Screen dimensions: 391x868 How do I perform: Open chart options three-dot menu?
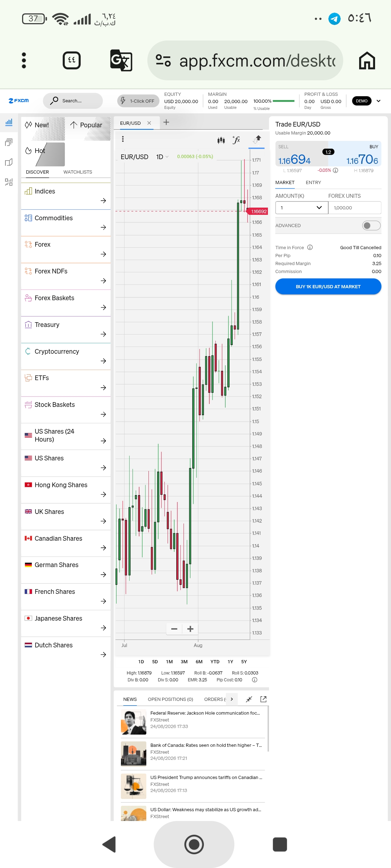[123, 139]
